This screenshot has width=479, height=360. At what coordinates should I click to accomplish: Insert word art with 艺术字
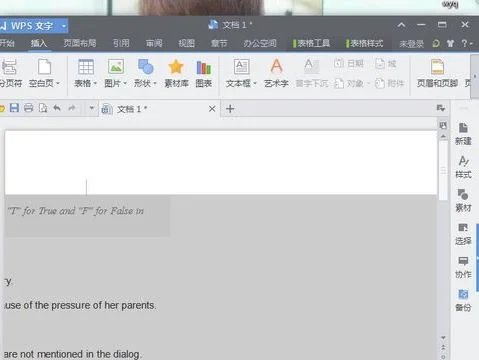pyautogui.click(x=276, y=73)
